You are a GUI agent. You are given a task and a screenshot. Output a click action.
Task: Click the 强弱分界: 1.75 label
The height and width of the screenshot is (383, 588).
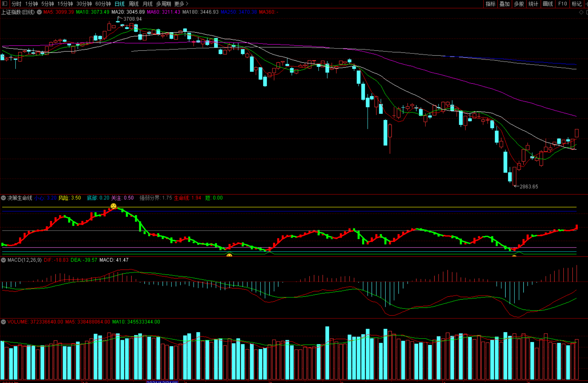(156, 198)
